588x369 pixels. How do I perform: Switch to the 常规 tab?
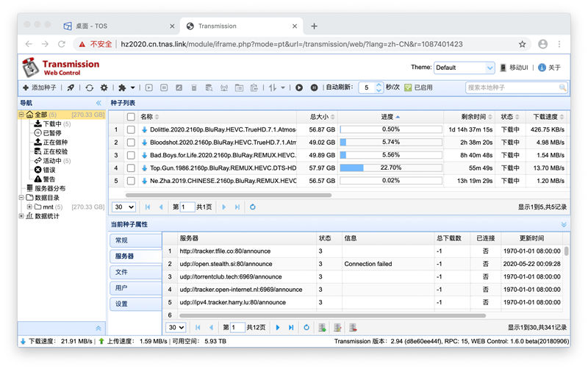click(136, 240)
